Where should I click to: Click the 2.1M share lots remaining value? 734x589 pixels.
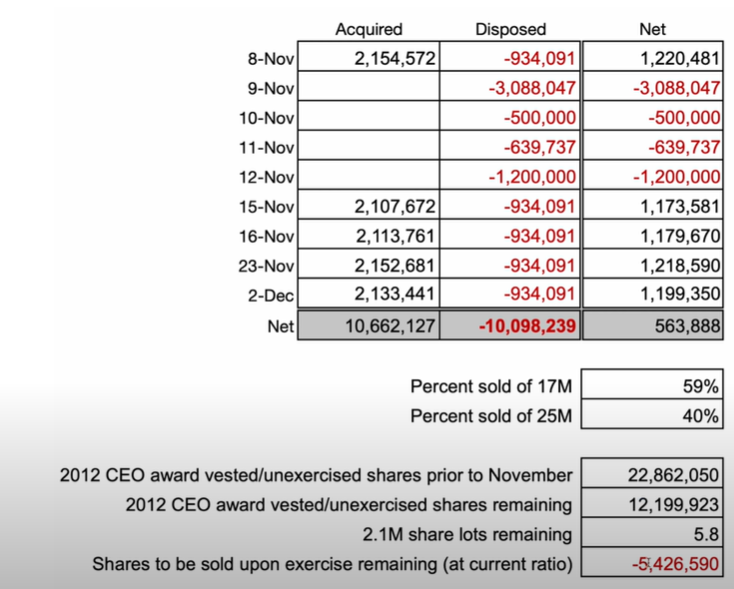point(652,534)
